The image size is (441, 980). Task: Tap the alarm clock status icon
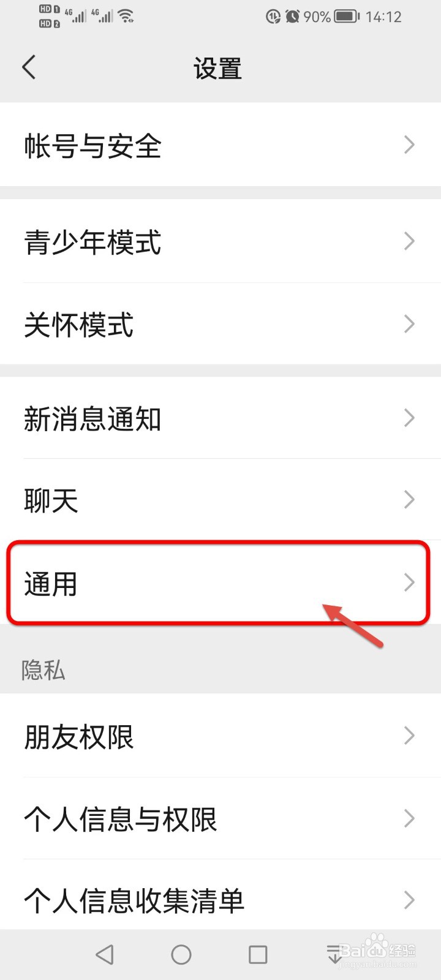292,17
